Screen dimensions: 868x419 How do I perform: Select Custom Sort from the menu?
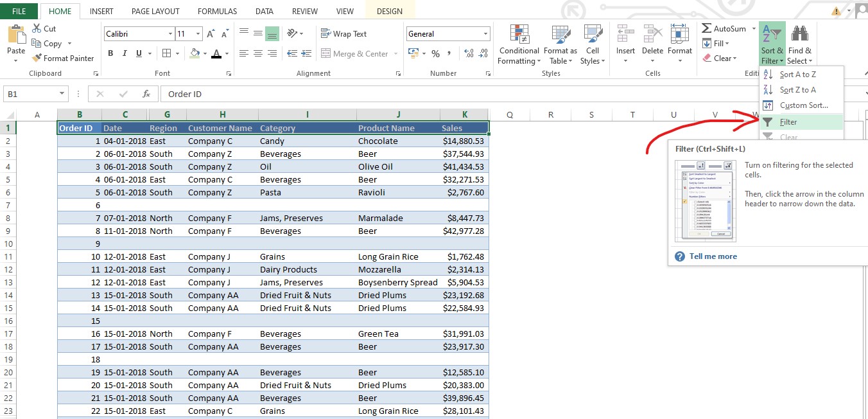[803, 105]
